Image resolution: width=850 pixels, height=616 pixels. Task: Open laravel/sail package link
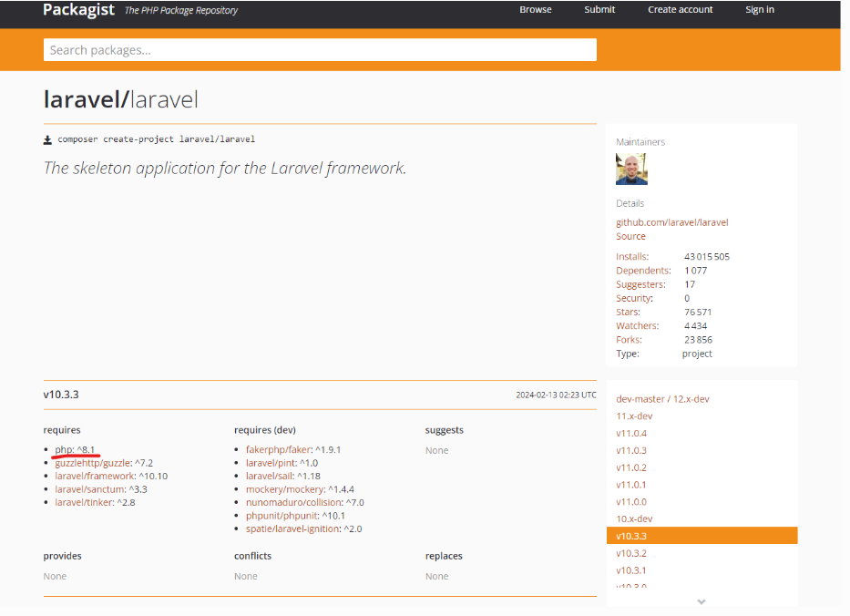(269, 476)
